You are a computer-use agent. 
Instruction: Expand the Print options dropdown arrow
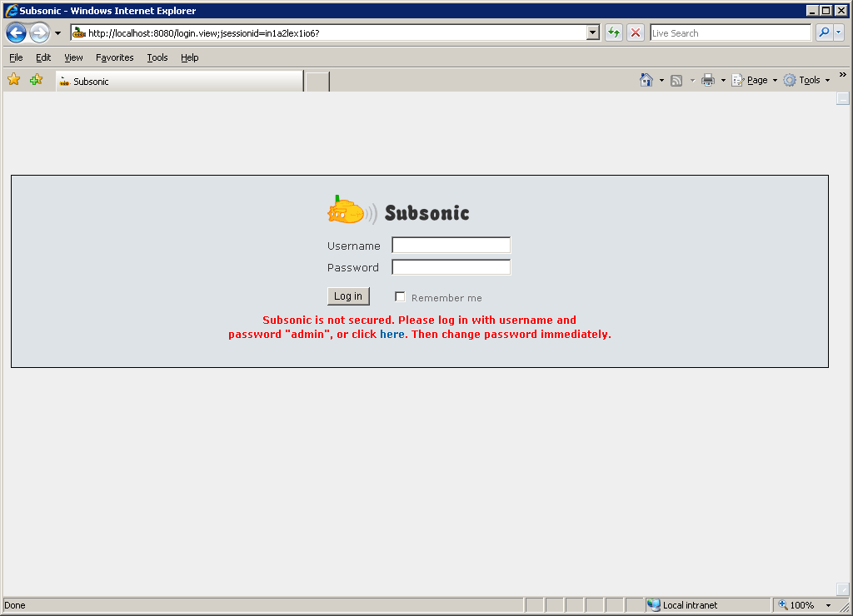tap(723, 81)
